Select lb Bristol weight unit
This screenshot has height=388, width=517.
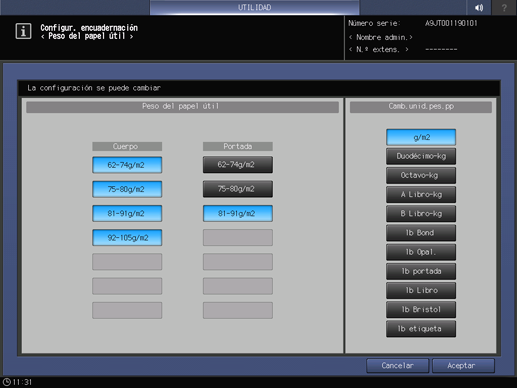(421, 310)
